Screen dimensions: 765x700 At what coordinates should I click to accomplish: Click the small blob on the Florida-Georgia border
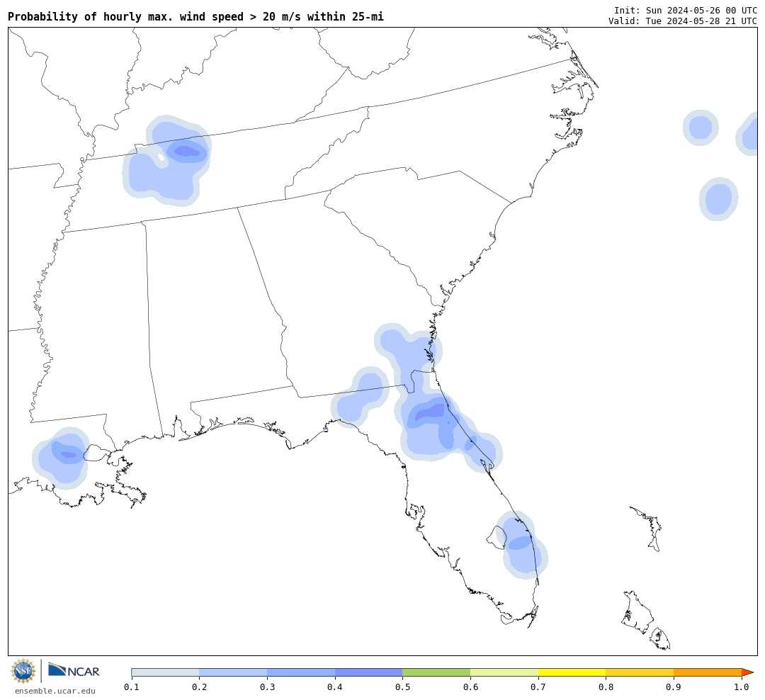coord(360,397)
